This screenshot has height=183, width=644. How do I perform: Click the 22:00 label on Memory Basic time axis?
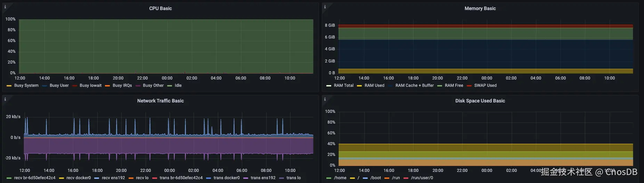[x=462, y=78]
